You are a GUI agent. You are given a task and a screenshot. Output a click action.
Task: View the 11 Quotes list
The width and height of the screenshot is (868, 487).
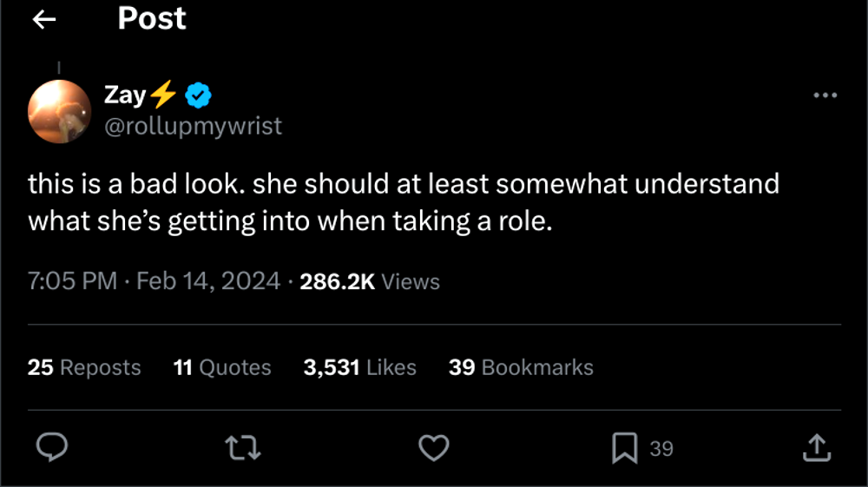[x=222, y=367]
